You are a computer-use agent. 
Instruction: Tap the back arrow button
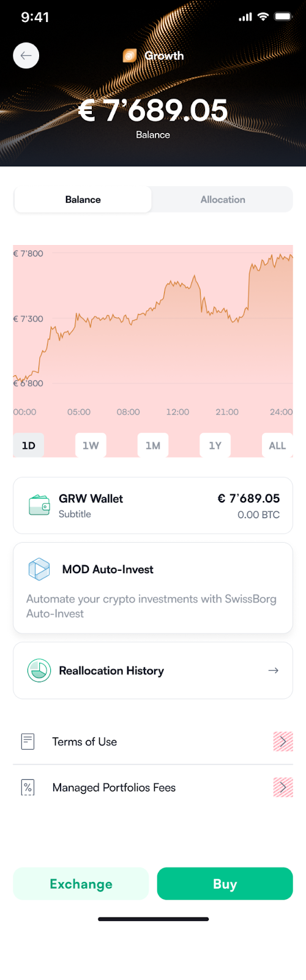26,56
